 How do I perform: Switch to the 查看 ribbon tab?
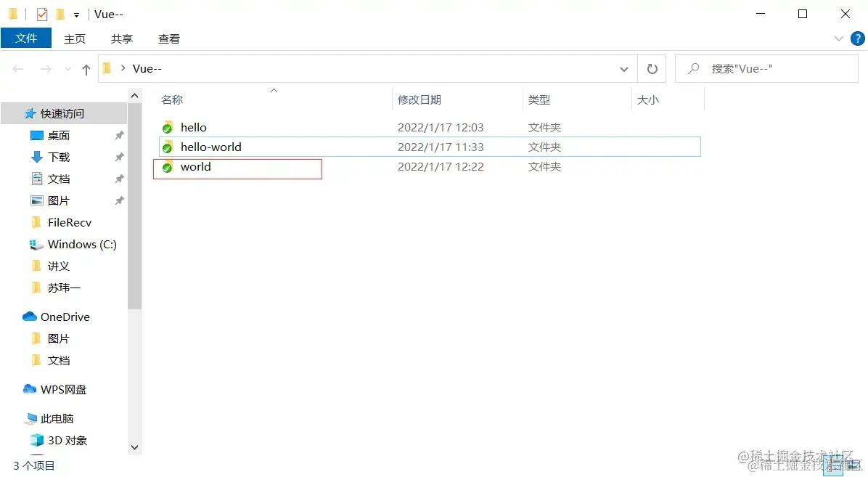169,38
